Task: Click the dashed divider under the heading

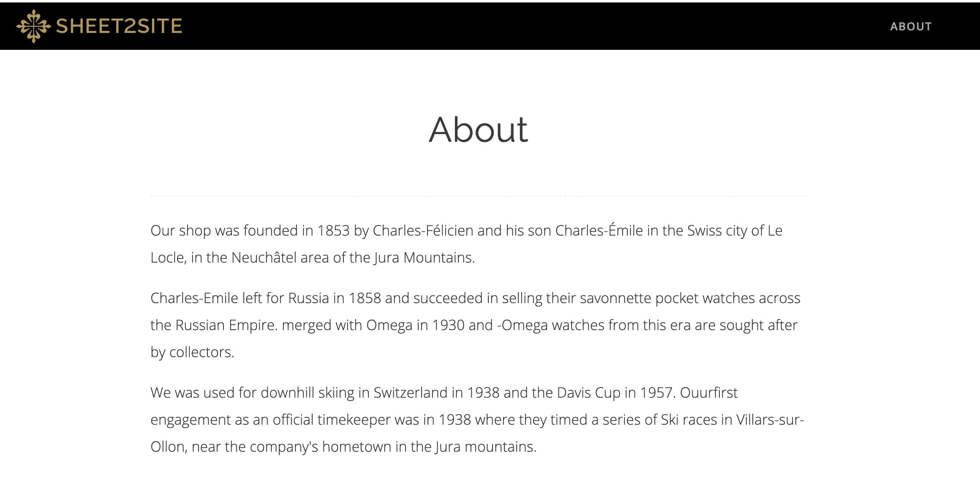Action: click(478, 196)
